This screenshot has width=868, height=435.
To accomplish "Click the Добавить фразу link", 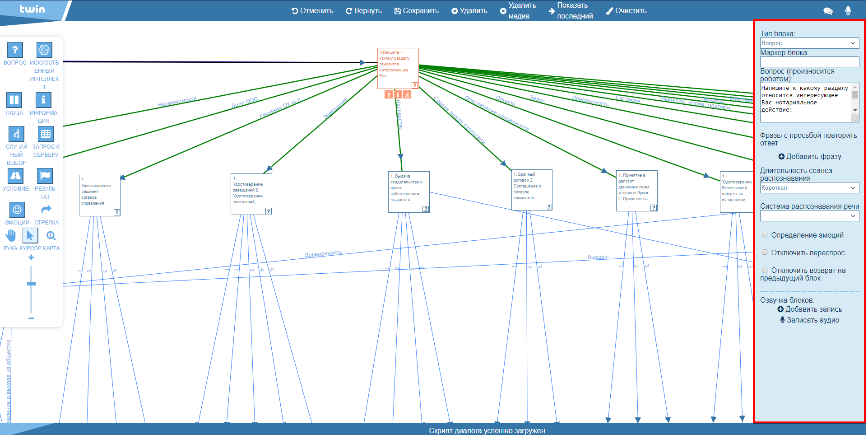I will click(809, 157).
